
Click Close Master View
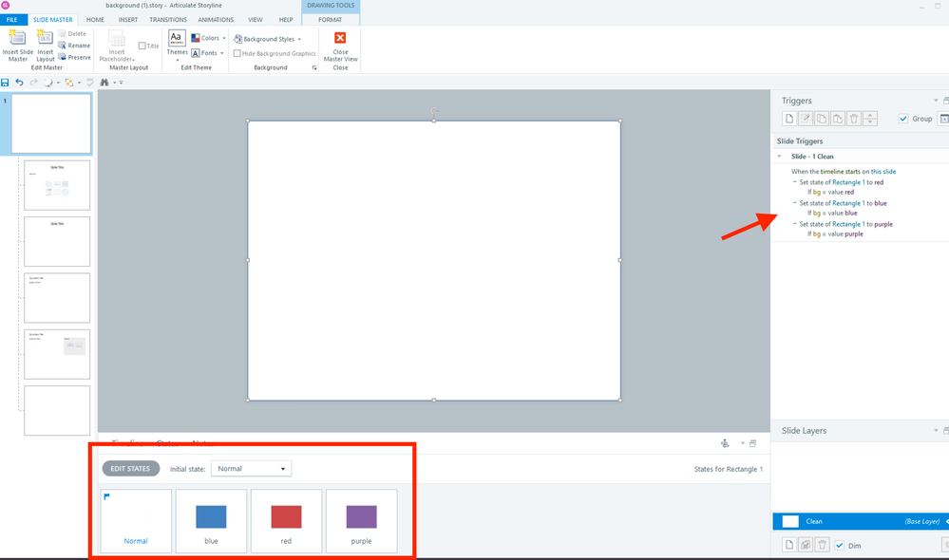[x=340, y=47]
